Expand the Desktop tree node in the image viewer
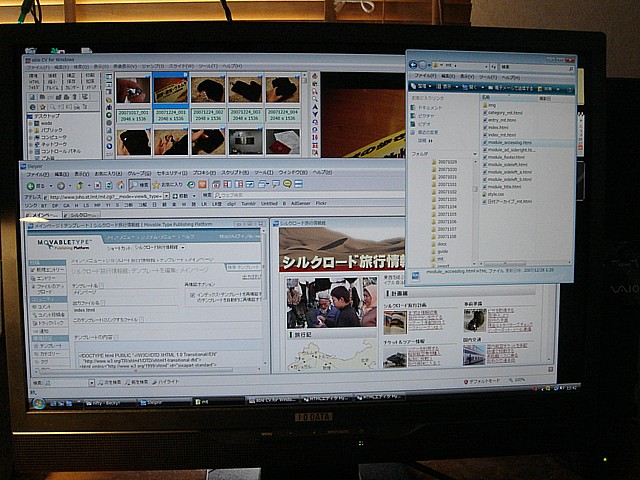 (x=27, y=116)
